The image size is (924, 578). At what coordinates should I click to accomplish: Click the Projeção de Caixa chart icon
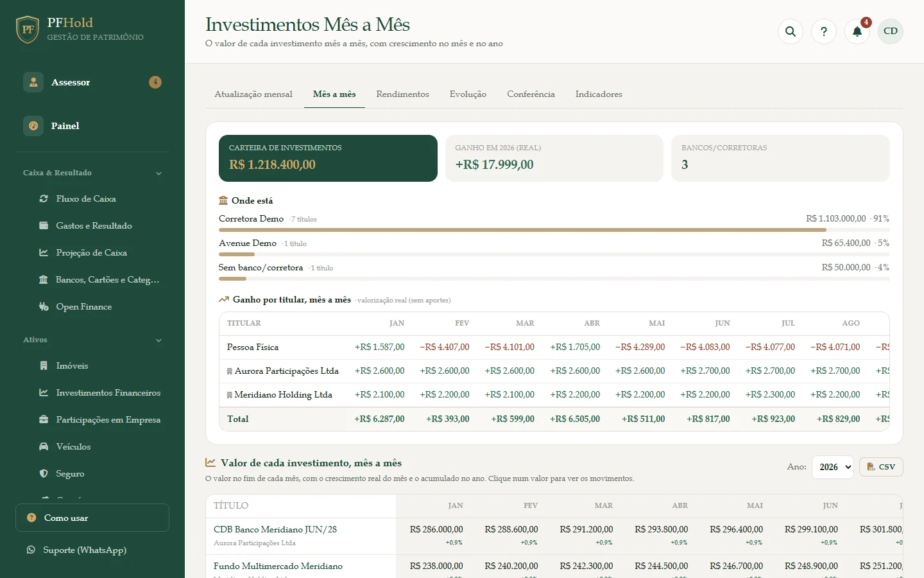pyautogui.click(x=44, y=253)
